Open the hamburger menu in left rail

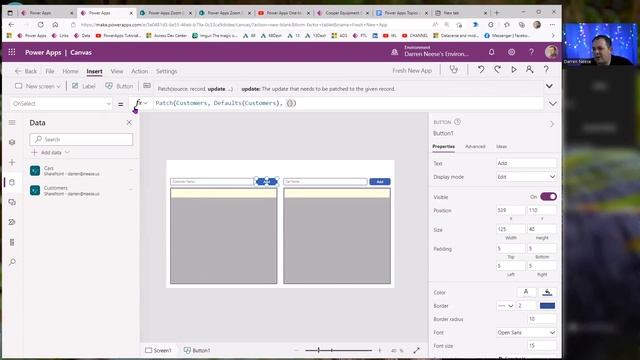(12, 122)
